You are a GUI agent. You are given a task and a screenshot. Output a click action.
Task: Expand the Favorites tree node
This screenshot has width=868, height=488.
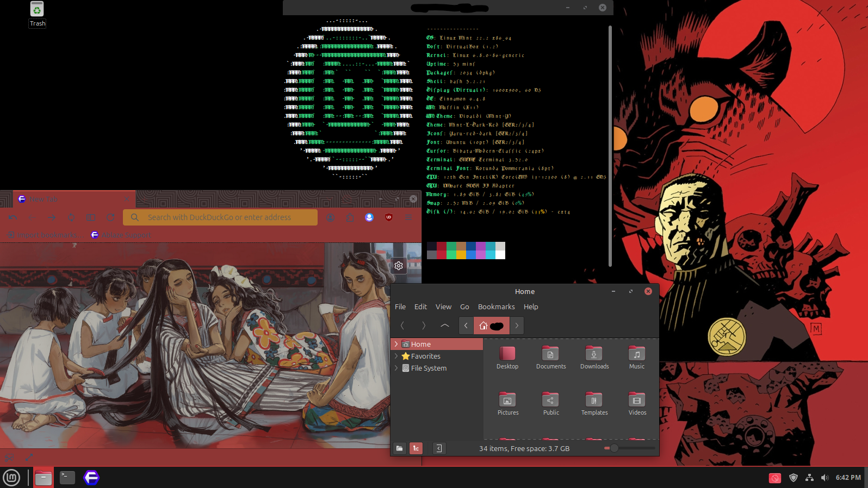click(396, 356)
